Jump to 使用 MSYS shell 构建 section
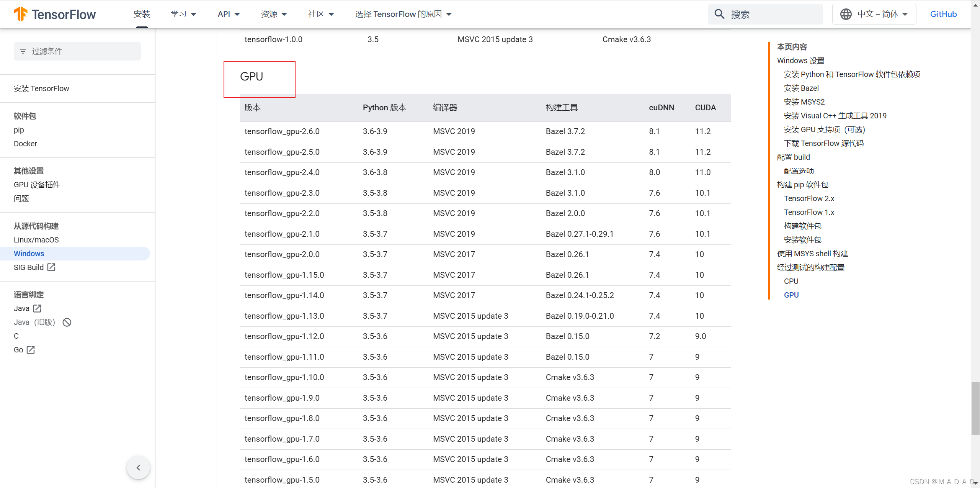Screen dimensions: 980x488 click(812, 254)
